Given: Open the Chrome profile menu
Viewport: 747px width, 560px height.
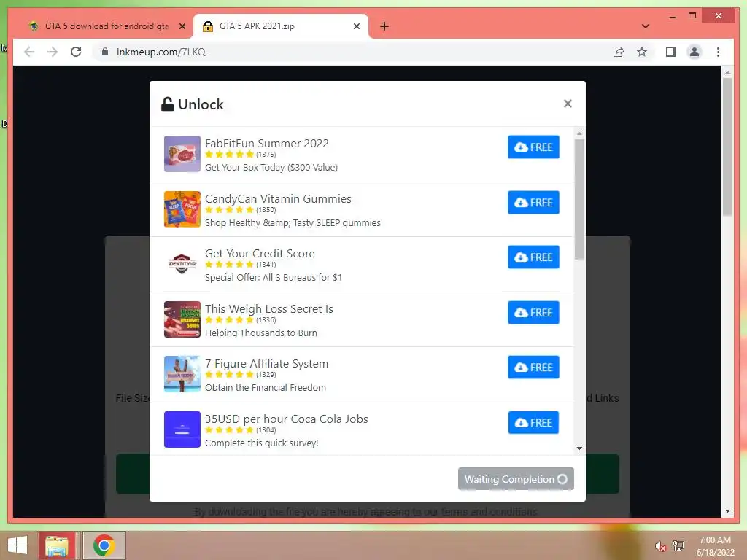Looking at the screenshot, I should tap(694, 52).
